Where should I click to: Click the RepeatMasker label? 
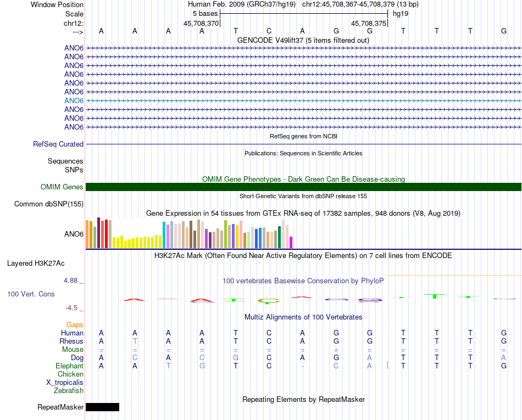click(60, 407)
